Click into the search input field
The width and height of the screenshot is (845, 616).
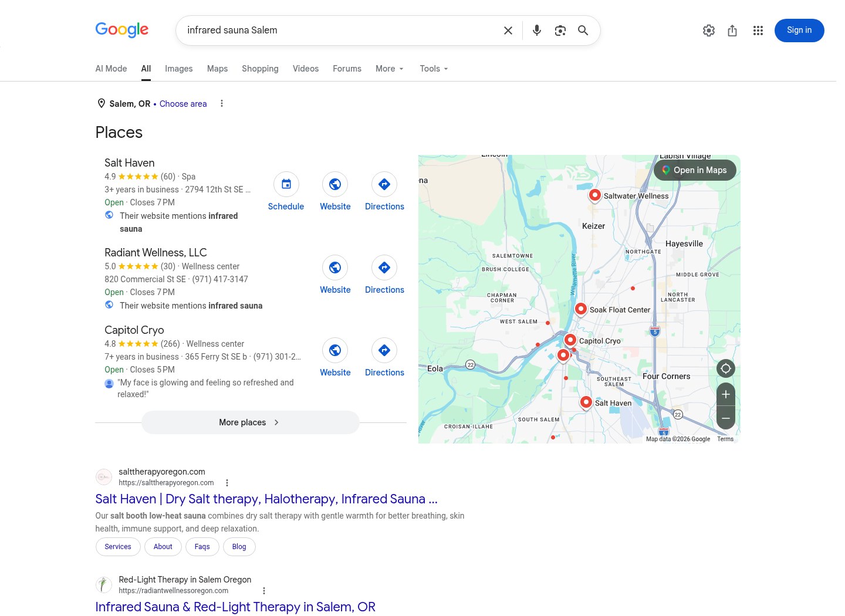tap(340, 31)
